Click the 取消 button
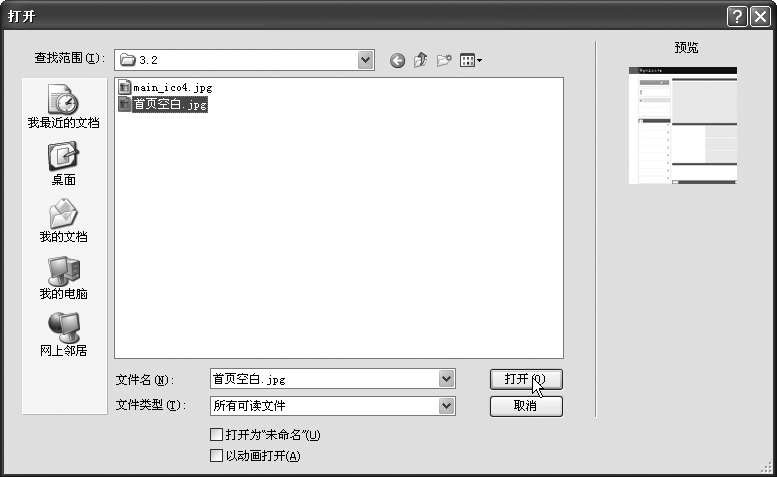777x477 pixels. point(526,406)
